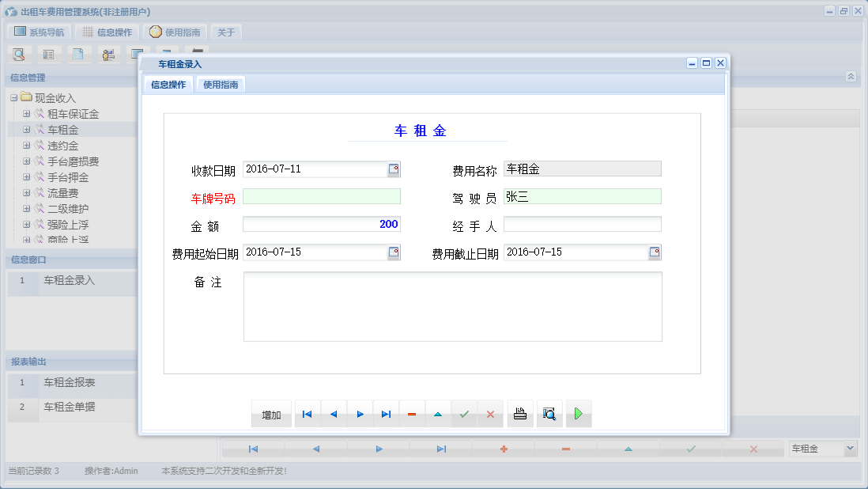Open calendar picker for 收款日期
The width and height of the screenshot is (868, 489).
394,169
